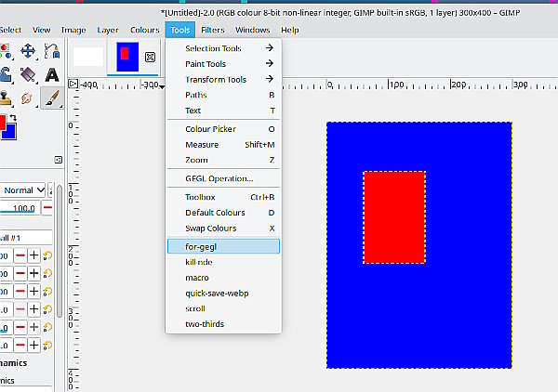Image resolution: width=558 pixels, height=392 pixels.
Task: Open the Image menu
Action: click(73, 30)
